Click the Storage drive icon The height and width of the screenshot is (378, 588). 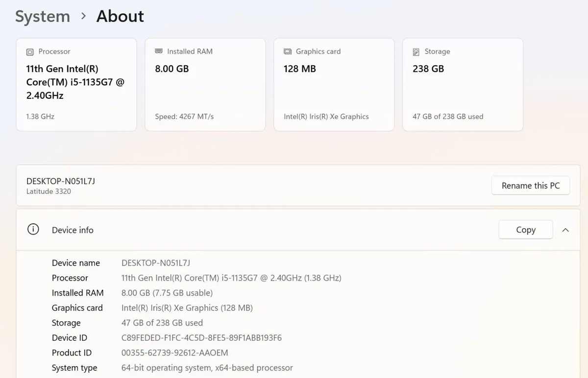(416, 51)
